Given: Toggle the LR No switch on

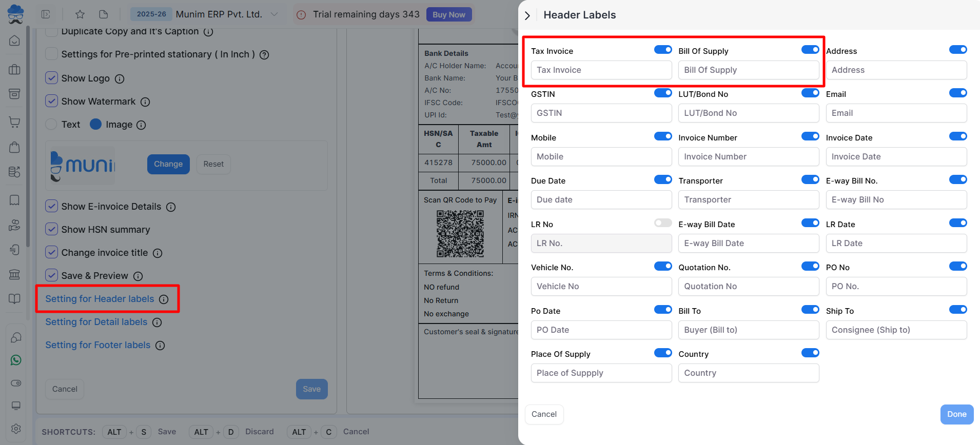Looking at the screenshot, I should point(662,223).
